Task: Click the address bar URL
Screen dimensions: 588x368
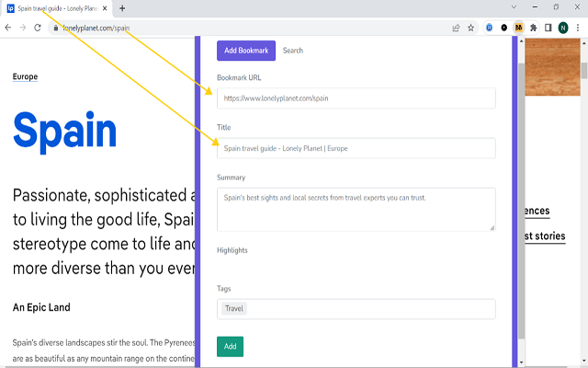Action: click(x=96, y=28)
